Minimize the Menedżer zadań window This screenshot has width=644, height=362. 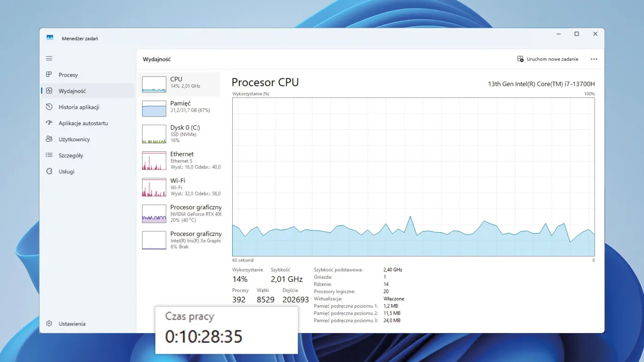(558, 34)
